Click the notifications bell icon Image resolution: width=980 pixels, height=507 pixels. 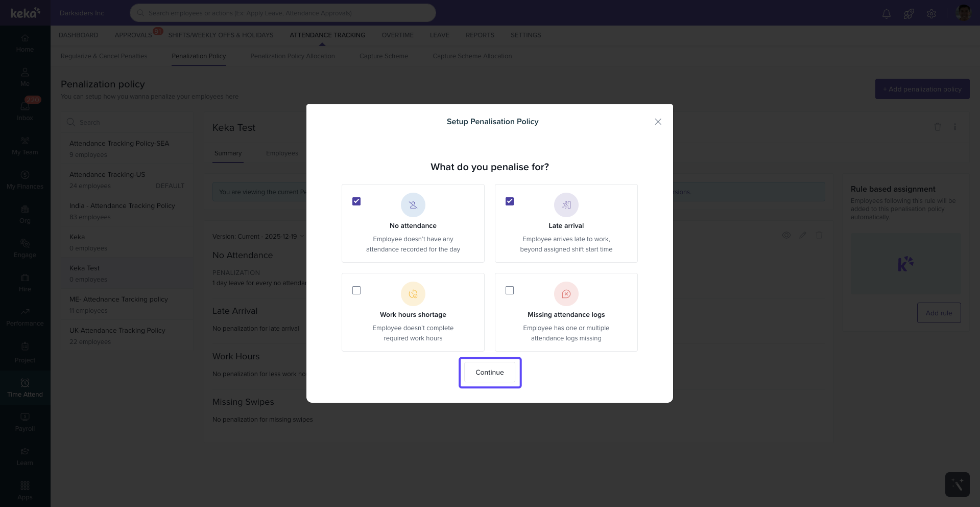click(886, 14)
